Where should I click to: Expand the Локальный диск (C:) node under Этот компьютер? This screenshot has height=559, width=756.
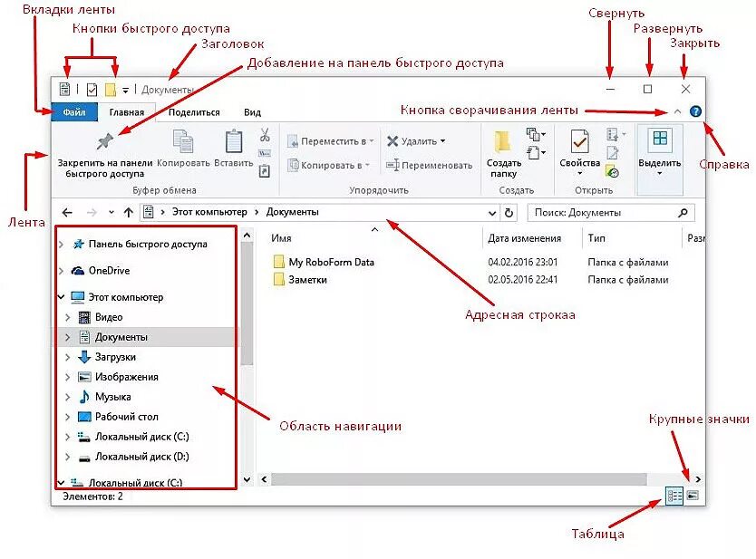(68, 437)
